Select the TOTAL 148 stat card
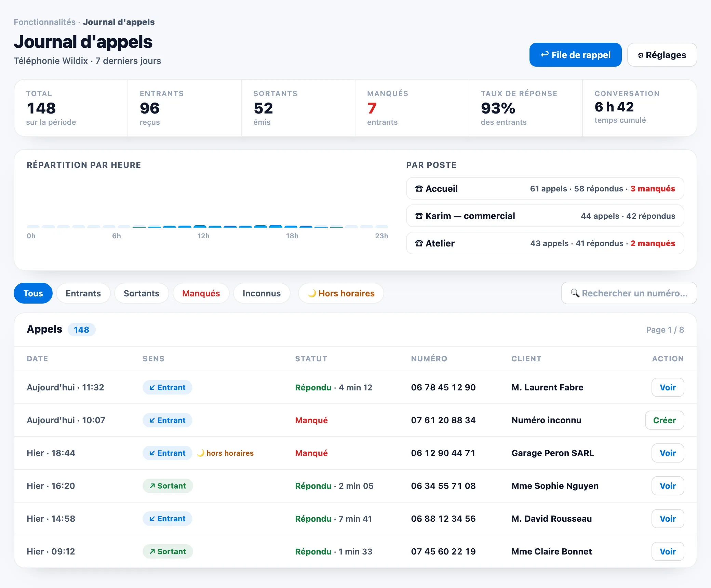Screen dimensions: 711x588 tap(71, 108)
